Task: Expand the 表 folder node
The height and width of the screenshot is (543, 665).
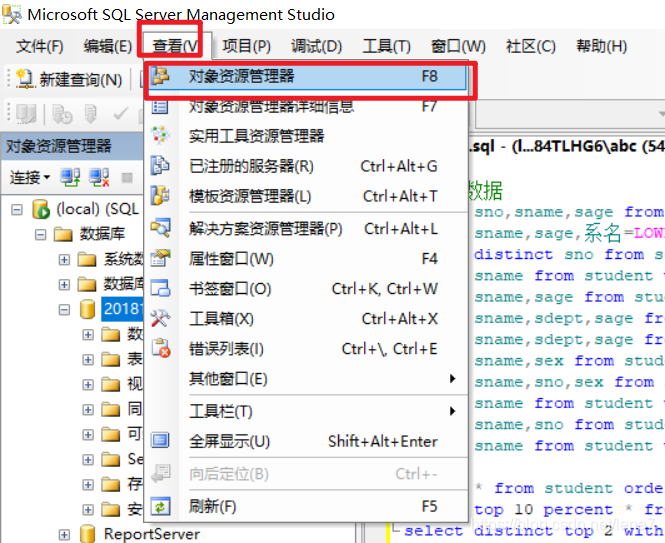Action: pos(88,360)
